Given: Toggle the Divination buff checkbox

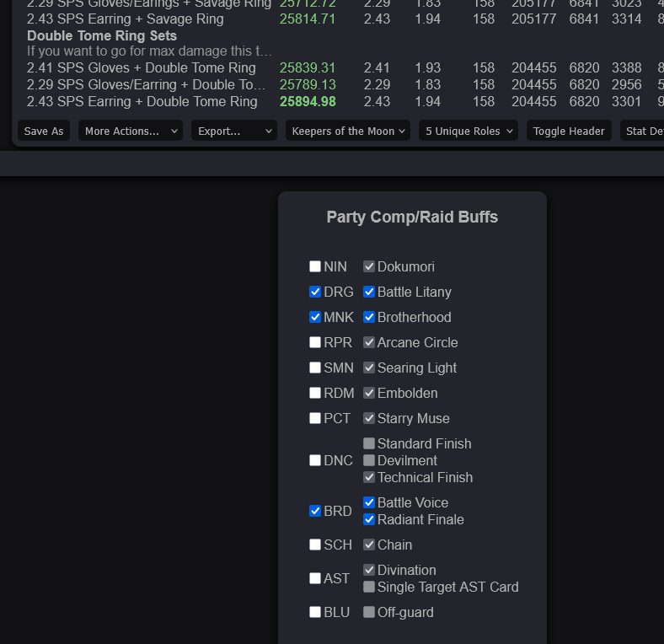Looking at the screenshot, I should pos(369,570).
